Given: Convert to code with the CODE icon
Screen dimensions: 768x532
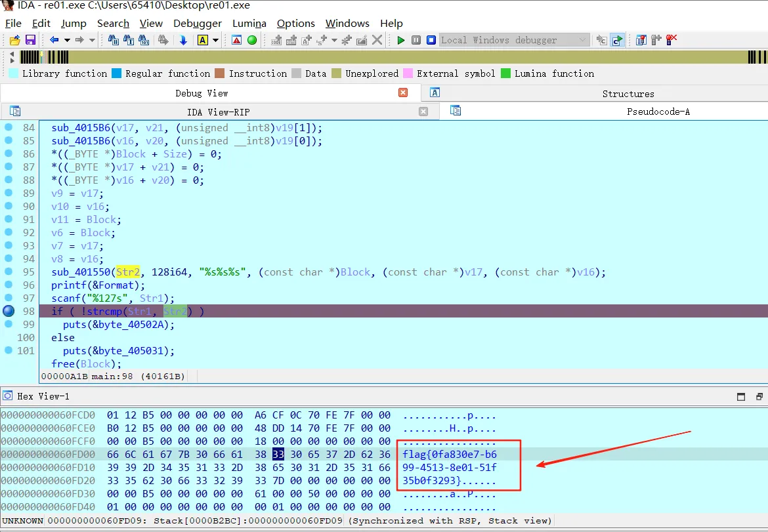Looking at the screenshot, I should (276, 40).
